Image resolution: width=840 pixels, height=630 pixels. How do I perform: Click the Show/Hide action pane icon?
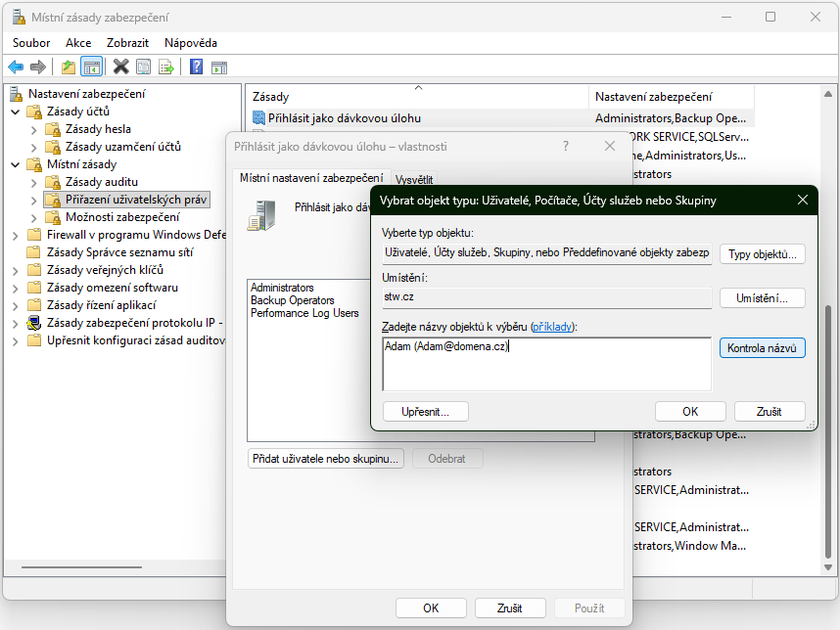219,67
